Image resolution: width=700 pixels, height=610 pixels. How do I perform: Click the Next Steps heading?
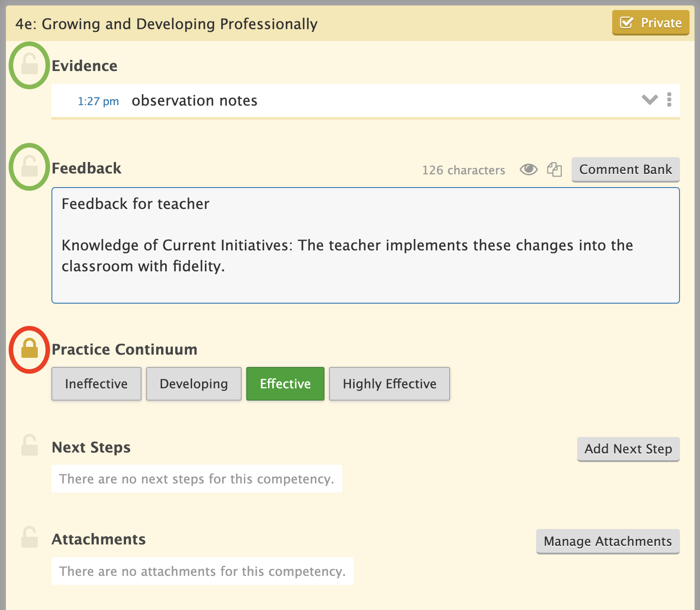(91, 447)
